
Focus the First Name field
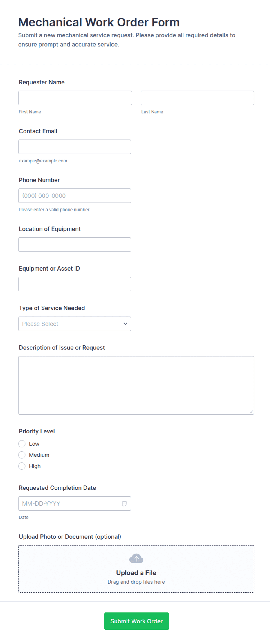click(75, 98)
